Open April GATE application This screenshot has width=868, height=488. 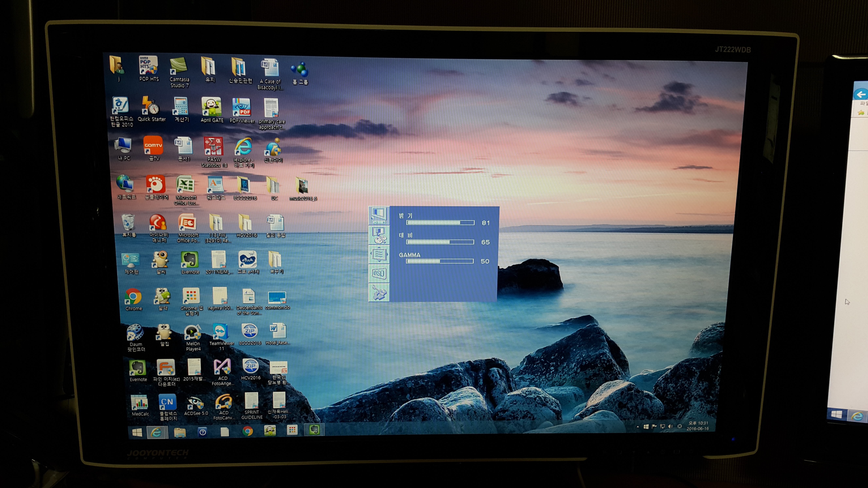tap(212, 110)
